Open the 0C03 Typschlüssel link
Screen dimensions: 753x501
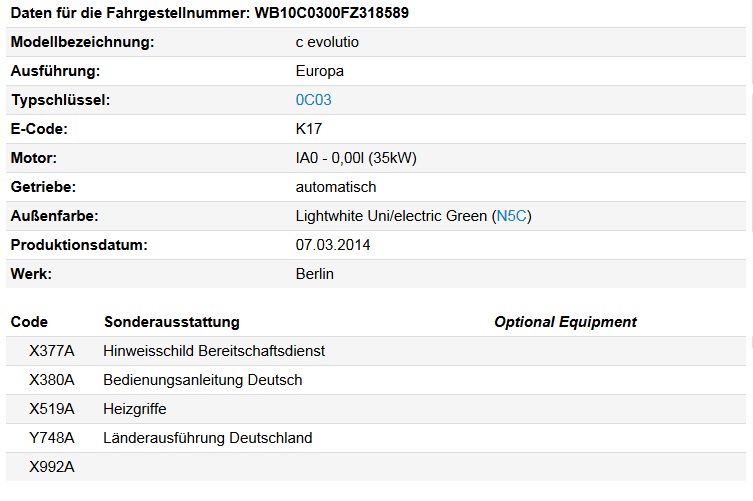(x=313, y=100)
